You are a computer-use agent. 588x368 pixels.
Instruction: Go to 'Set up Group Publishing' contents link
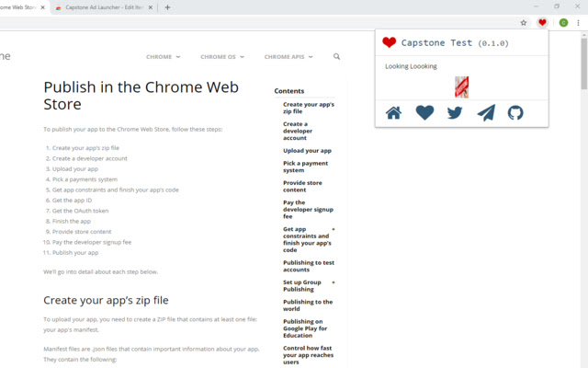[302, 286]
